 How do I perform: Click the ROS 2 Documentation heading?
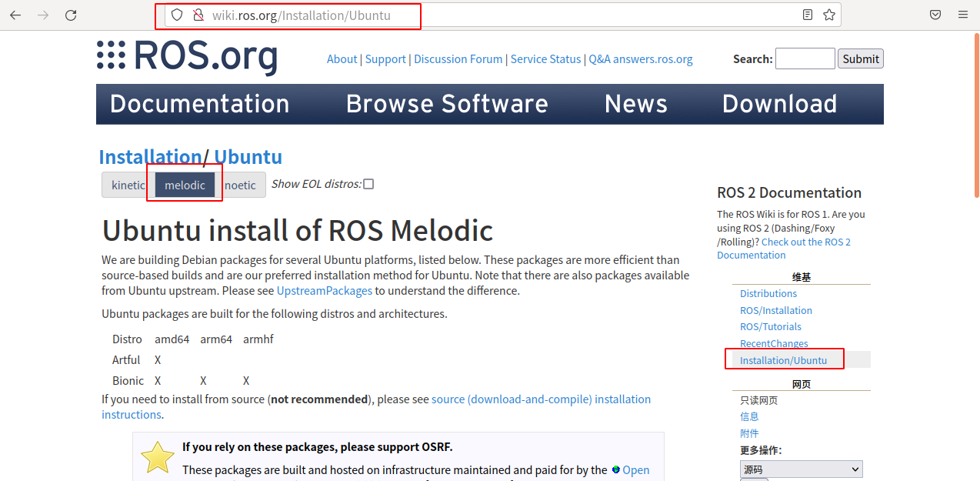(x=789, y=193)
